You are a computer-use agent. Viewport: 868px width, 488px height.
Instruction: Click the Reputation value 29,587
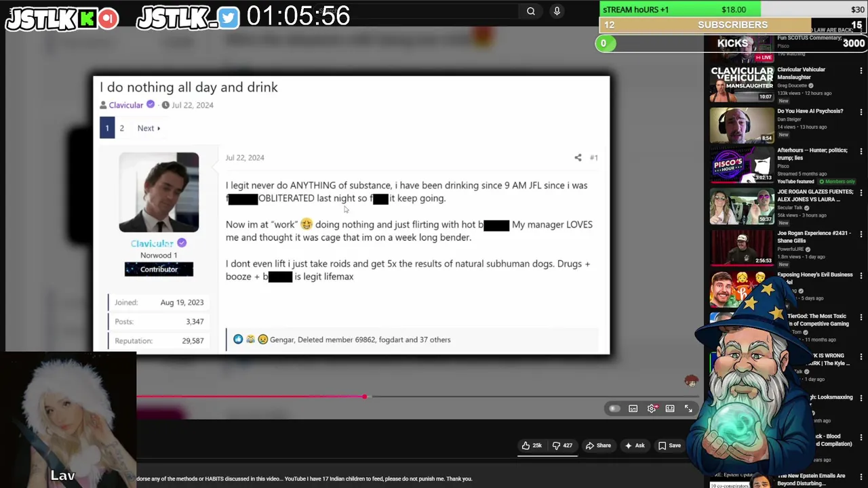click(193, 341)
